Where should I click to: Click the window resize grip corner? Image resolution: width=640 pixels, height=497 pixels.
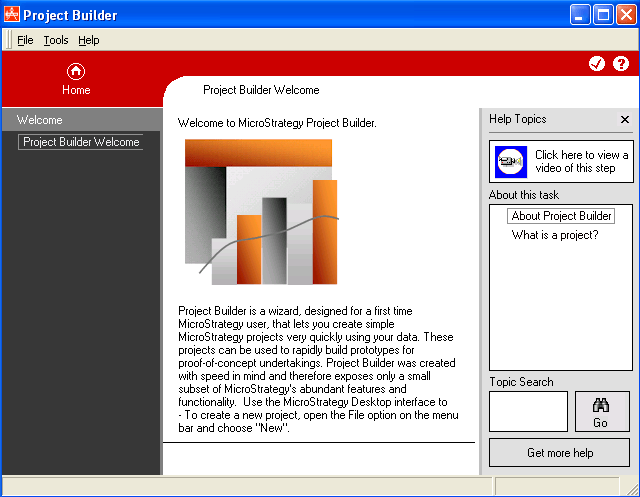coord(632,488)
